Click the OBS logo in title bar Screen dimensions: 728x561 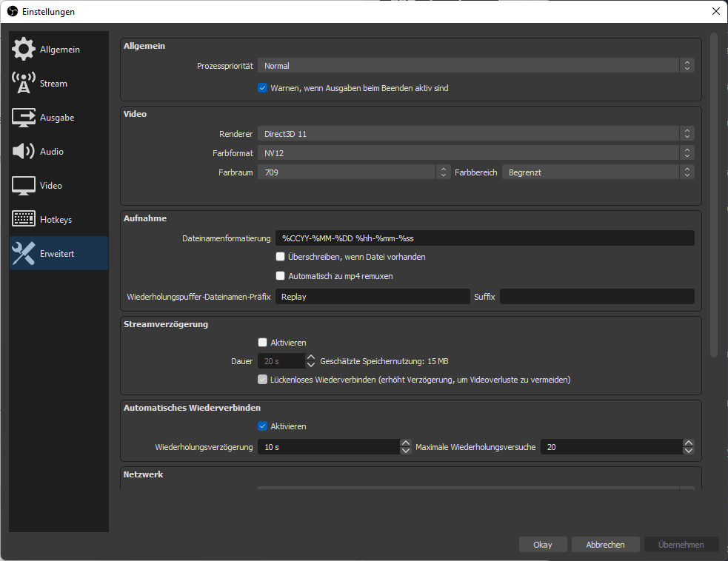tap(13, 12)
